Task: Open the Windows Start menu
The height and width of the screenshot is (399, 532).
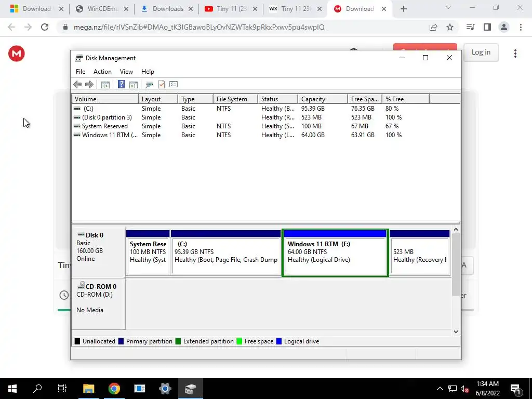Action: click(12, 389)
